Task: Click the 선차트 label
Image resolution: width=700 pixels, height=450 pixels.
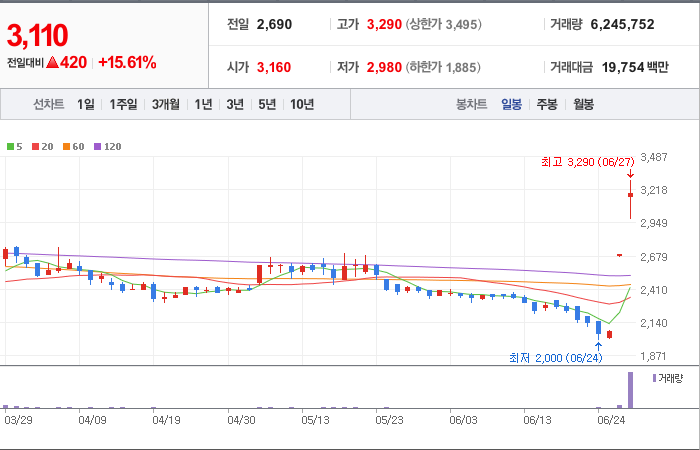Action: (x=48, y=104)
